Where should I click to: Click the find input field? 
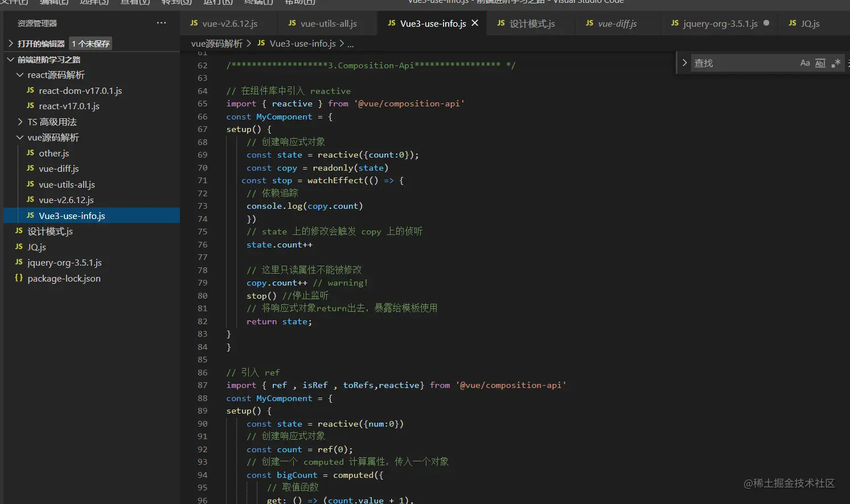[743, 63]
